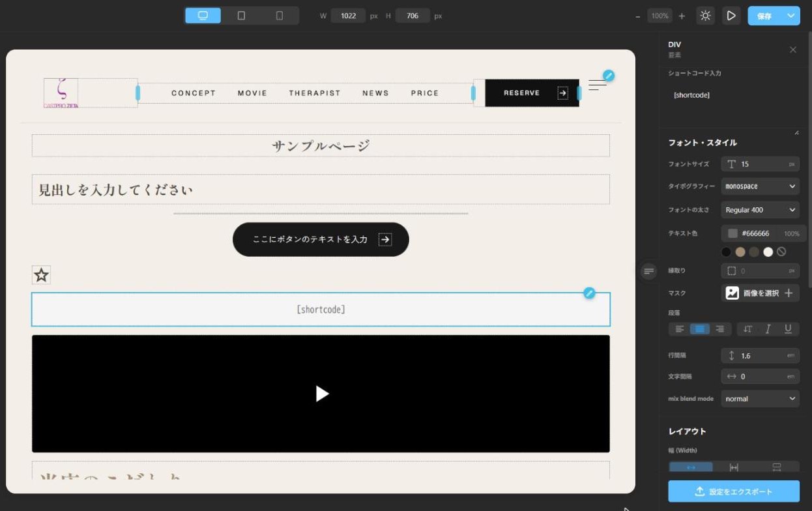Click the pencil edit icon near the hamburger menu

(x=608, y=76)
